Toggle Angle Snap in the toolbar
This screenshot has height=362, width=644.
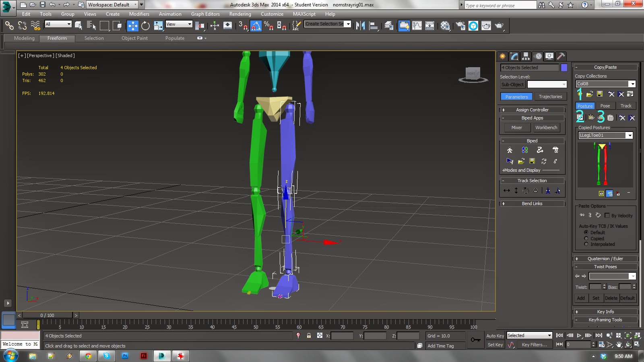256,26
